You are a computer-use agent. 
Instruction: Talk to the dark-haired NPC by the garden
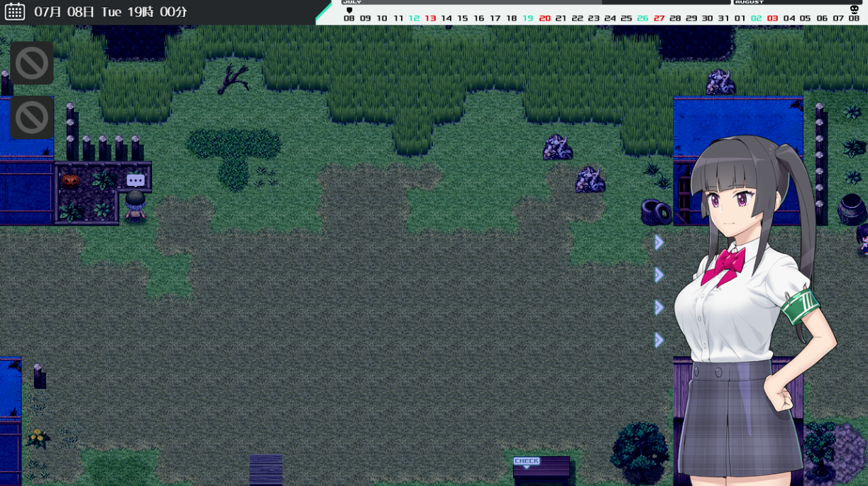pos(135,206)
